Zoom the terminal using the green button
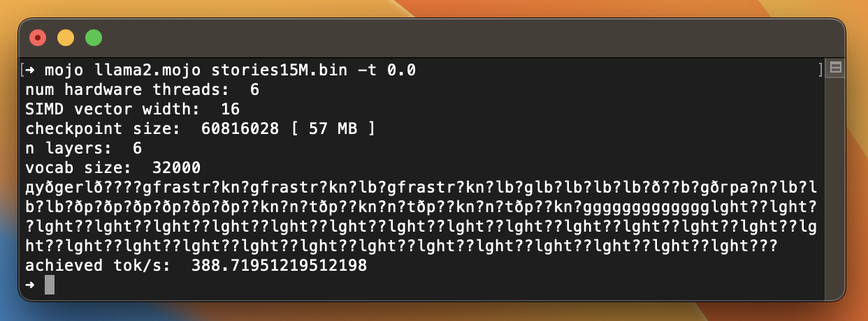Viewport: 868px width, 321px height. coord(93,38)
